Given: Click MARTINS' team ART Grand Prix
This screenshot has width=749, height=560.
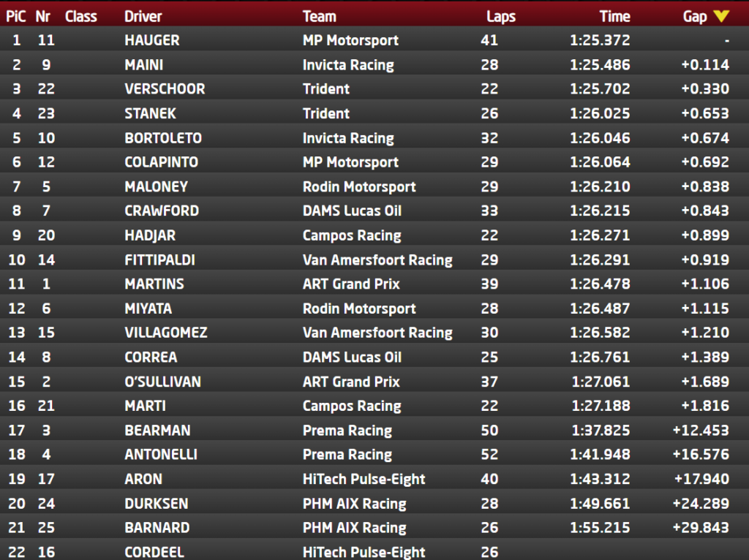Looking at the screenshot, I should click(351, 284).
